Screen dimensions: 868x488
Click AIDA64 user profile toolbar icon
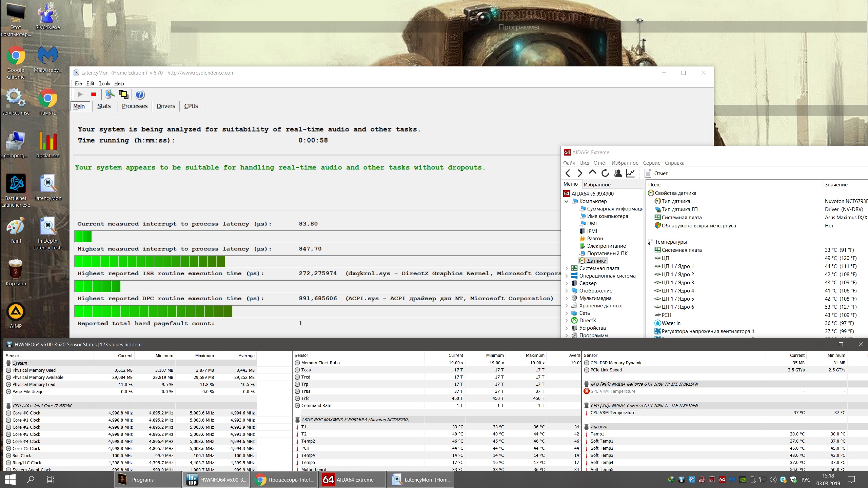[618, 173]
